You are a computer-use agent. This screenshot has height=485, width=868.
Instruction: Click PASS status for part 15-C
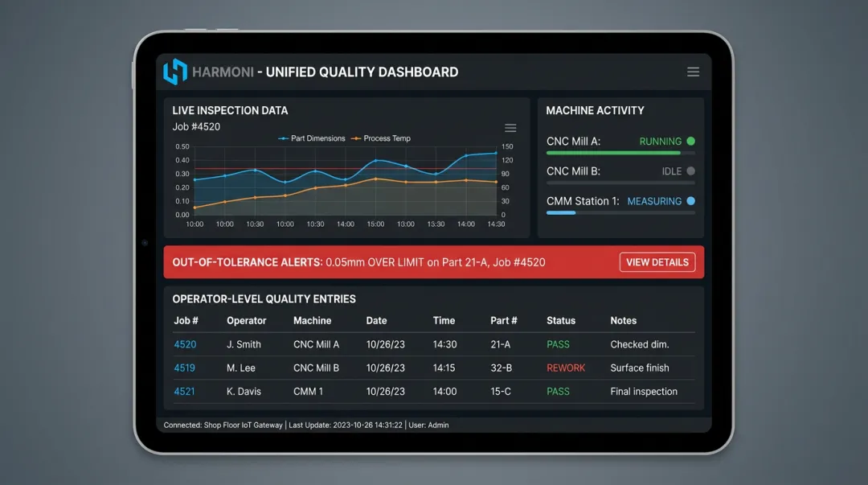point(558,392)
